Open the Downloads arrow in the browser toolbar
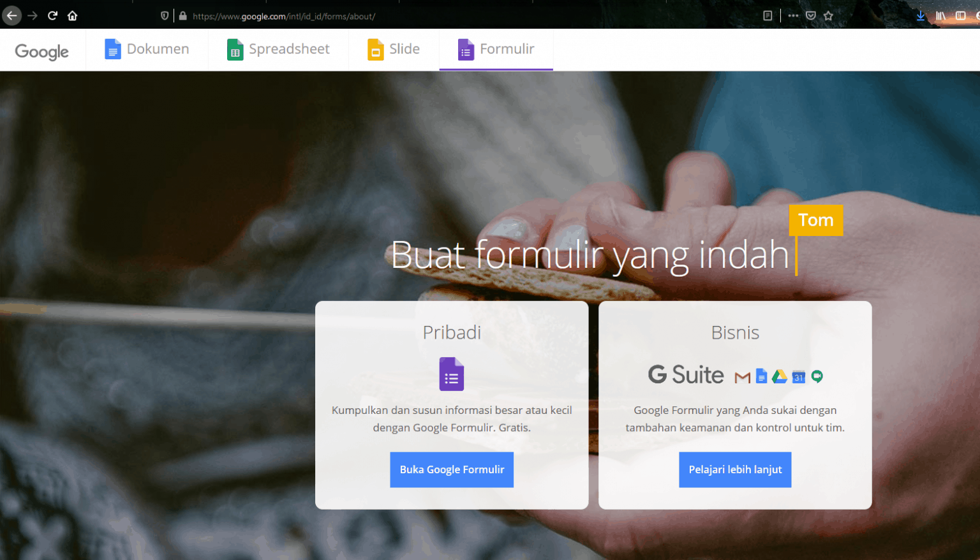Viewport: 980px width, 560px height. [x=921, y=15]
